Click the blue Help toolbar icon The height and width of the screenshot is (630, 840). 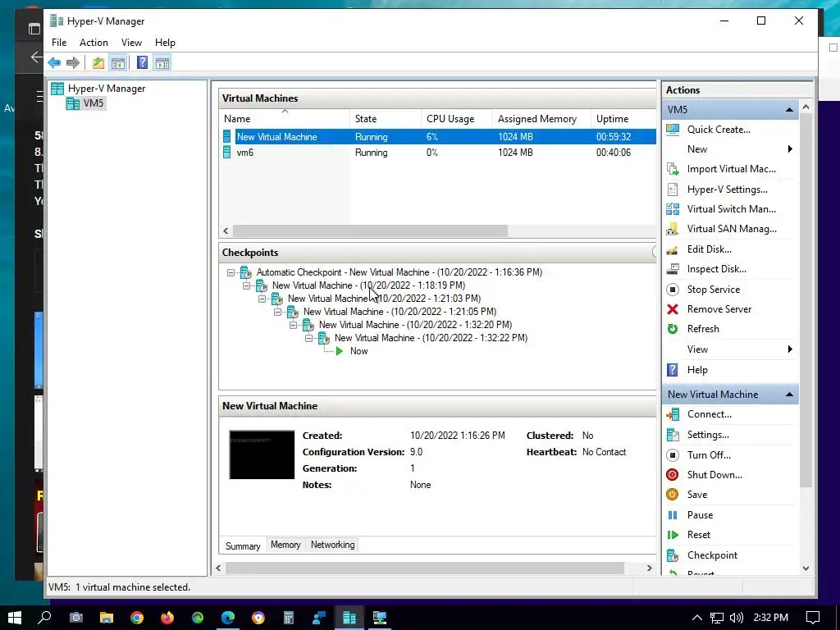coord(142,62)
